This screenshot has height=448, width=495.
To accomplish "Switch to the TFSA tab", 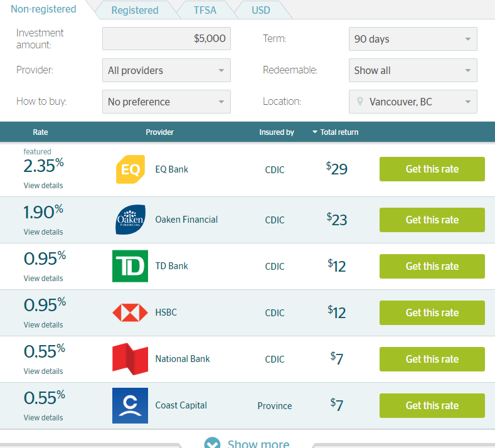I will 205,10.
